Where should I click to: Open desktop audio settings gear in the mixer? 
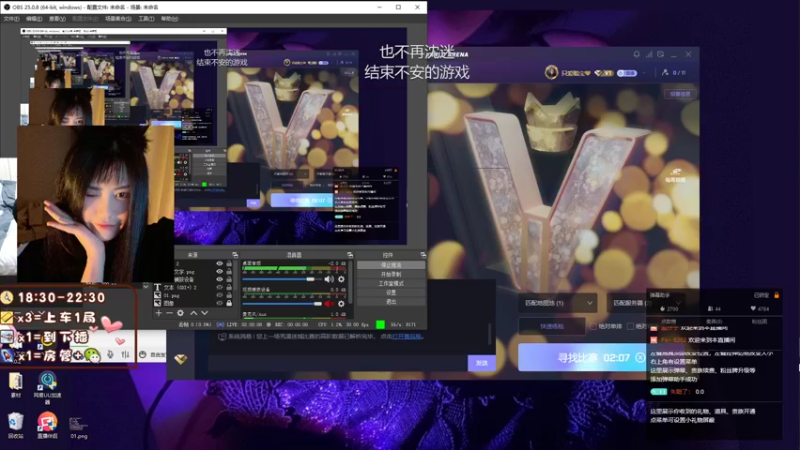pos(341,279)
